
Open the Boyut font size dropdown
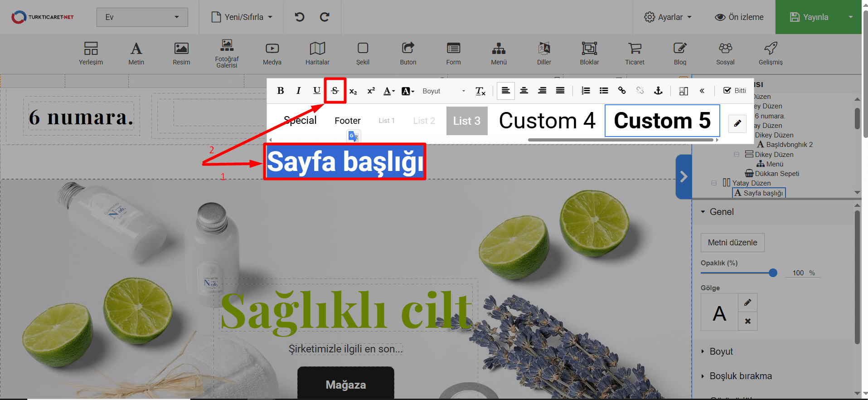[x=444, y=91]
